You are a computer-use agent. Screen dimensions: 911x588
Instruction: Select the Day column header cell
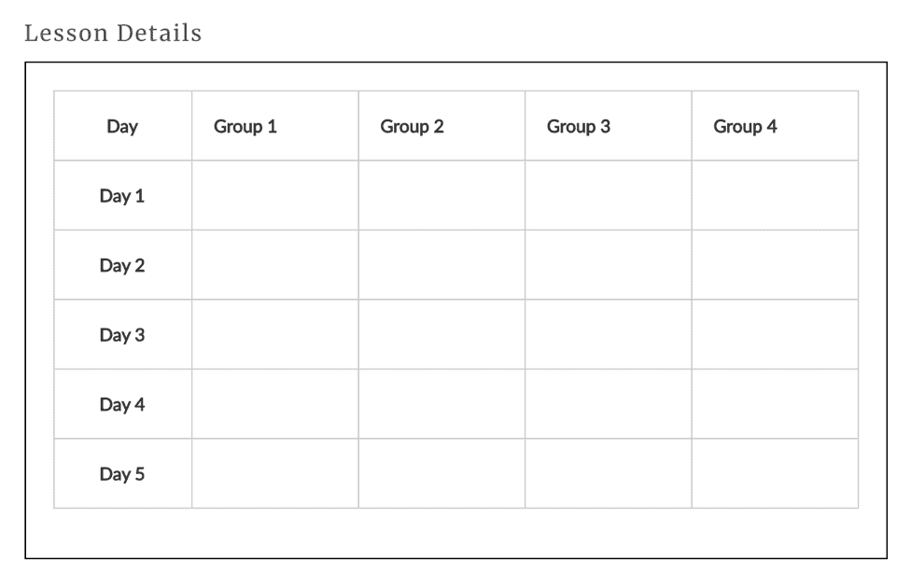click(x=122, y=126)
